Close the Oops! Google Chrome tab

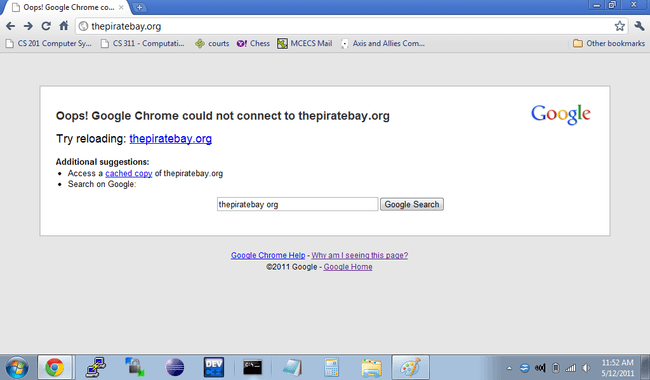coord(121,7)
